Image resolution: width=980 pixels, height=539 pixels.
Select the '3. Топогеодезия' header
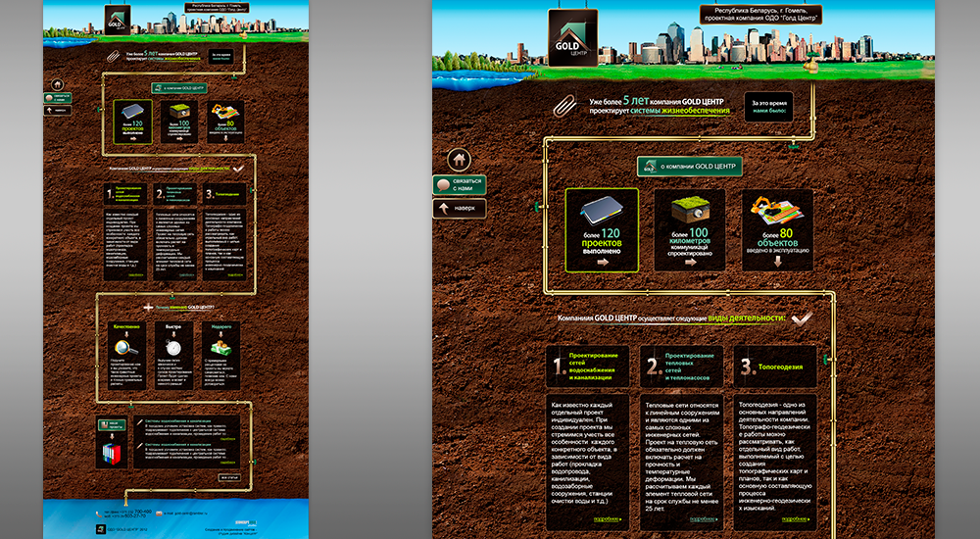pos(775,367)
